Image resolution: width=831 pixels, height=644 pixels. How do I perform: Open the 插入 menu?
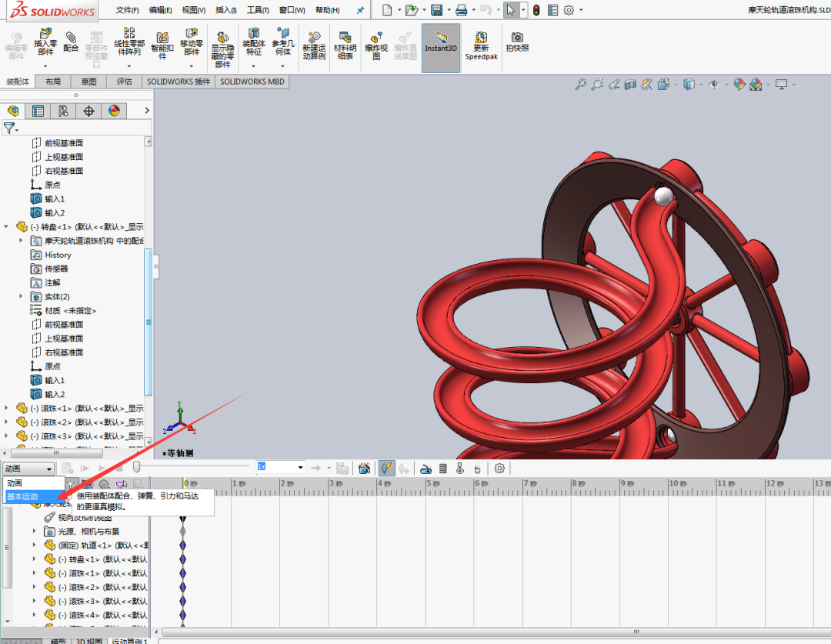coord(224,10)
